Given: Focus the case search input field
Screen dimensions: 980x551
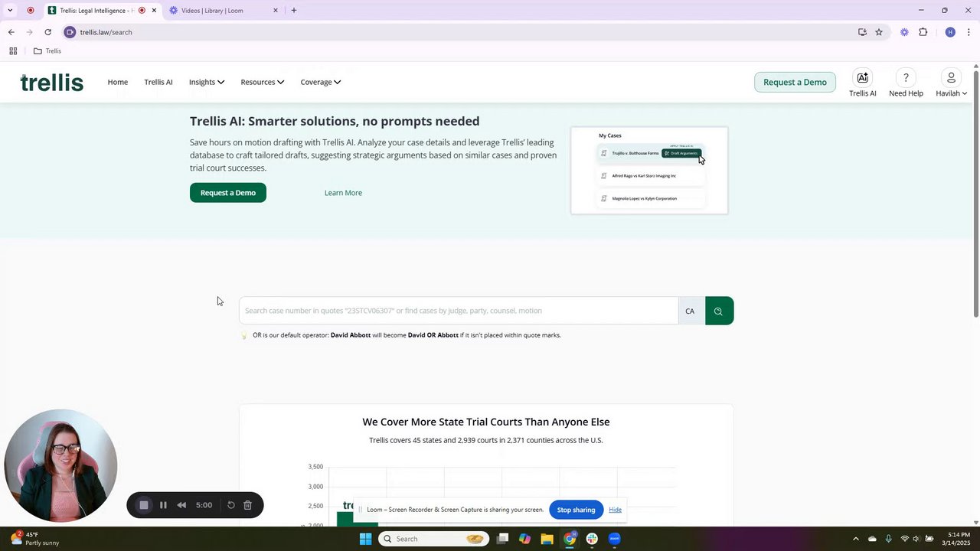Looking at the screenshot, I should click(x=459, y=311).
